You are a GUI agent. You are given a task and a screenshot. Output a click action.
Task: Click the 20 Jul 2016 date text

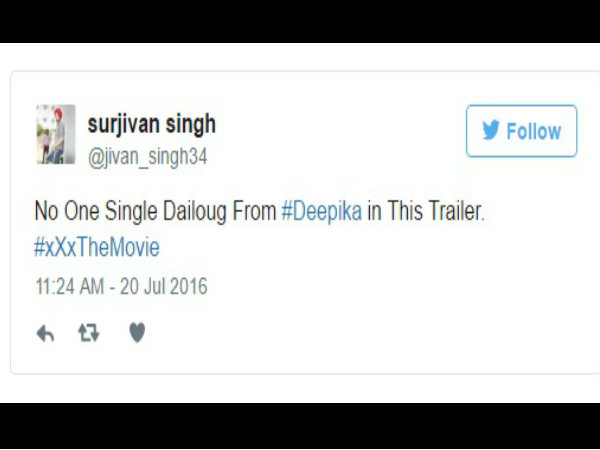164,287
